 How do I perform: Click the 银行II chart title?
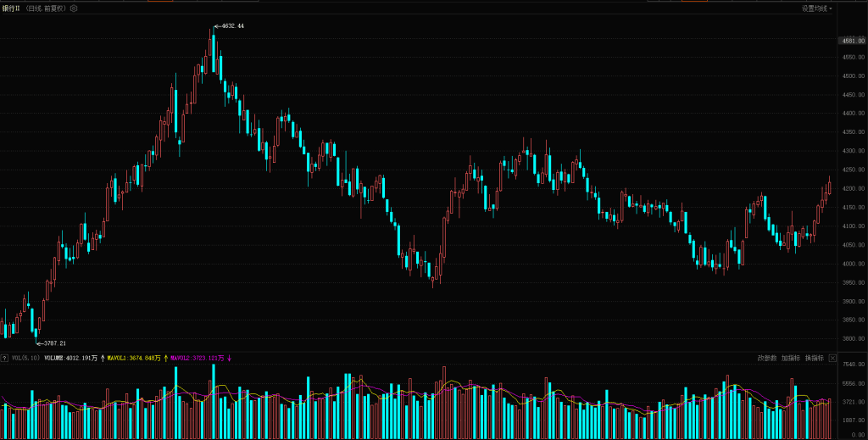click(11, 8)
